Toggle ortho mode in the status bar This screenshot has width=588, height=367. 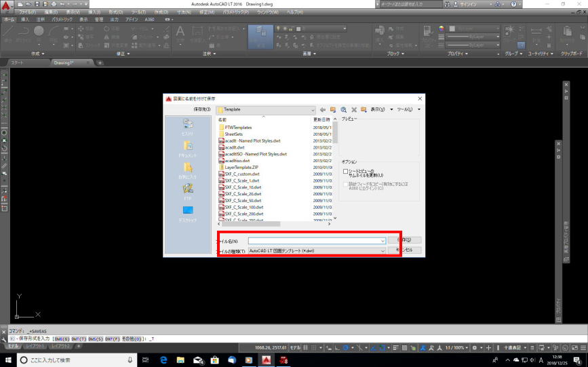point(337,348)
